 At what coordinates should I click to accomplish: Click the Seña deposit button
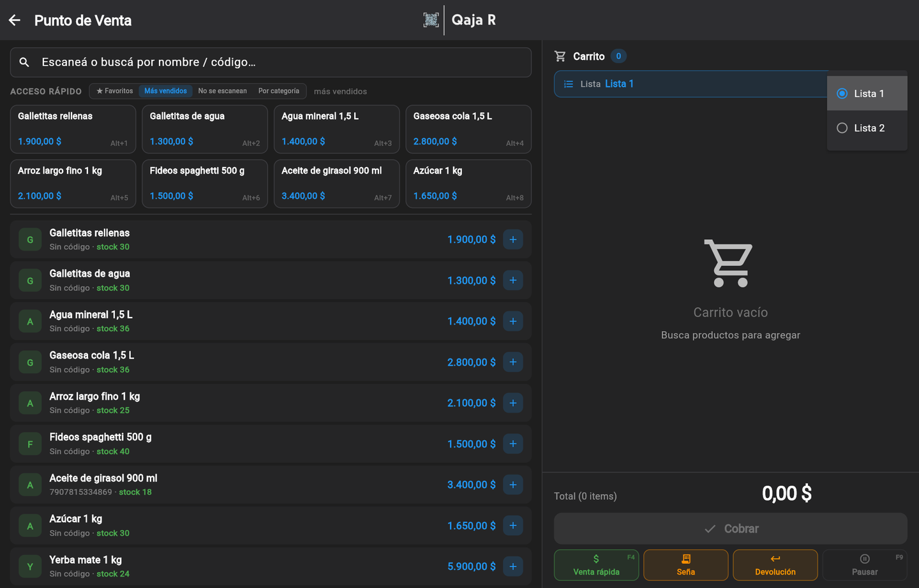(x=685, y=565)
